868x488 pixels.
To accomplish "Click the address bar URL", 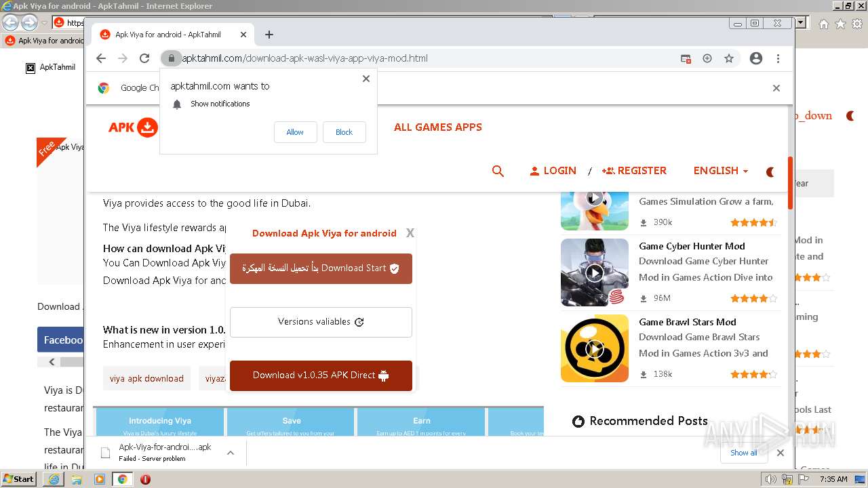I will 304,58.
